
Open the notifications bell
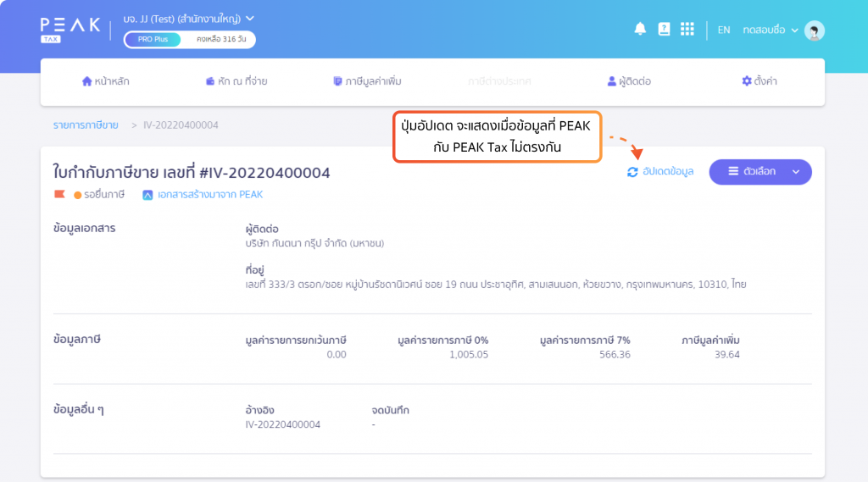pos(640,29)
